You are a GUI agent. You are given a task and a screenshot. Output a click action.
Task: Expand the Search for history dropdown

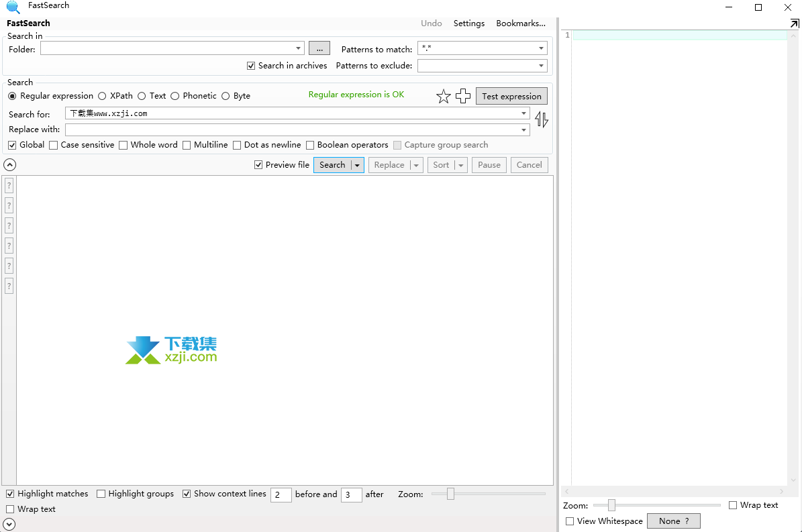point(524,113)
